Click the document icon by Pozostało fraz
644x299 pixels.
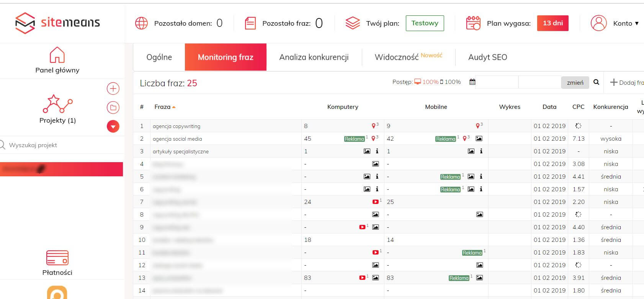(x=250, y=23)
